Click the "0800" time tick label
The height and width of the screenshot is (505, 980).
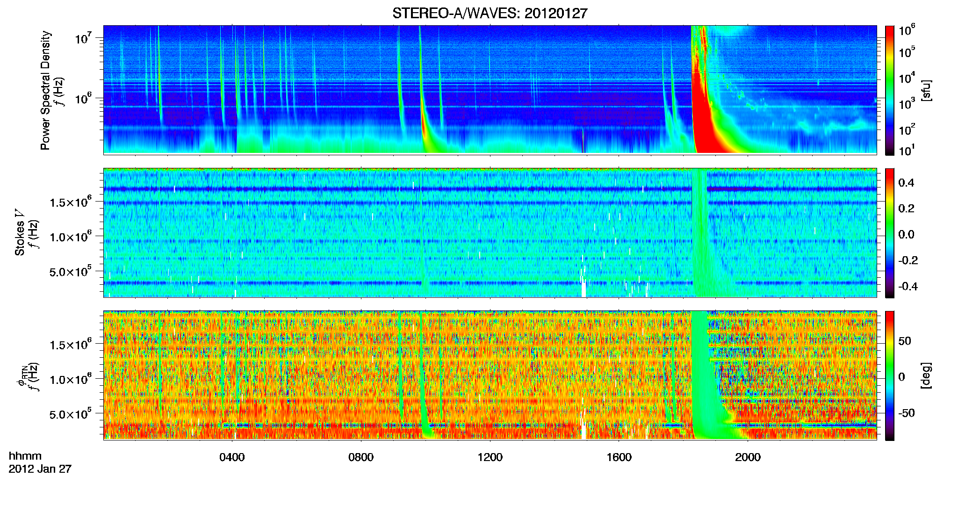click(x=361, y=457)
